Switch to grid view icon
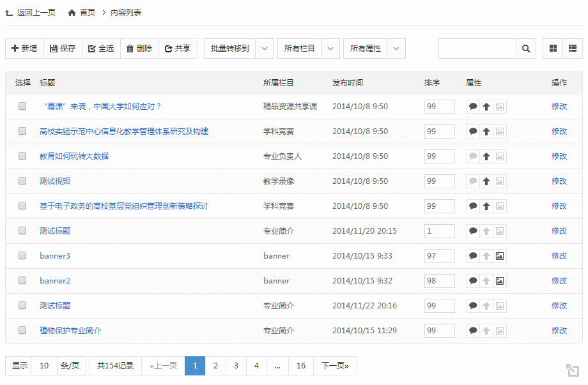This screenshot has width=588, height=385. [x=553, y=49]
